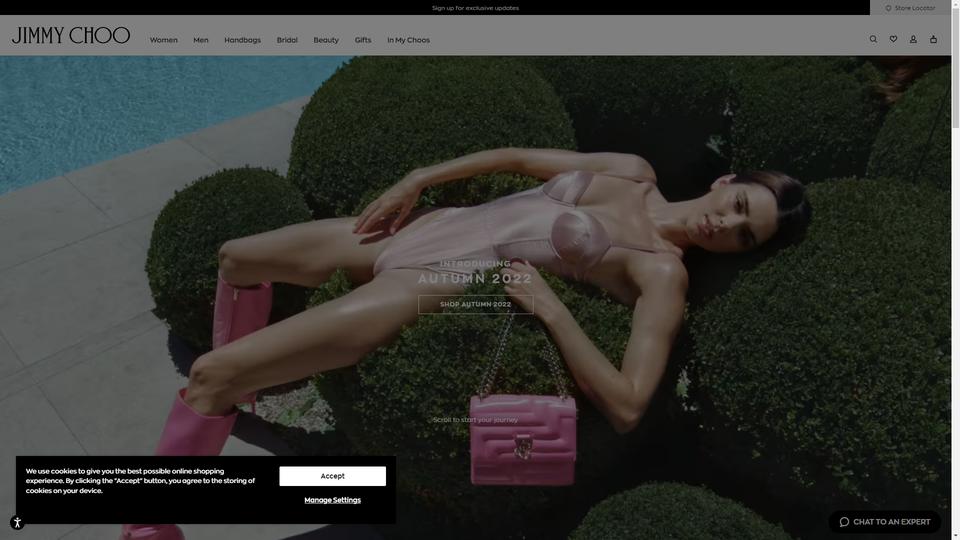Click the page vertical scrollbar thumb
Image resolution: width=960 pixels, height=540 pixels.
coord(956,67)
